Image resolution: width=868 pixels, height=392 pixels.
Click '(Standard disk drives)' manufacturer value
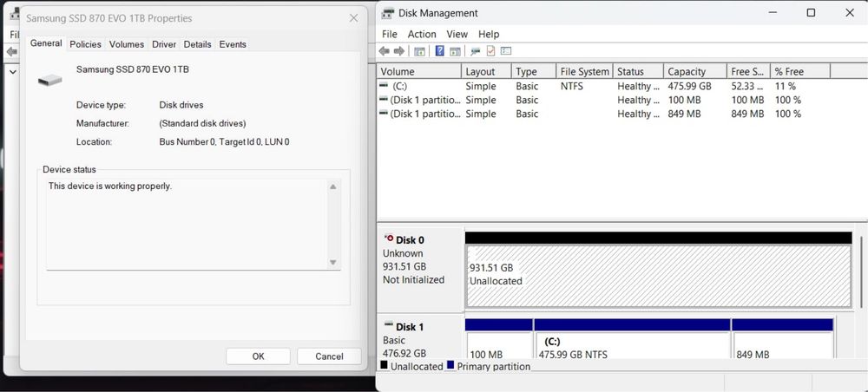[202, 123]
